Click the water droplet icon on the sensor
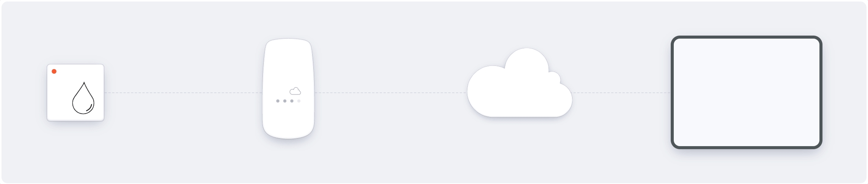The height and width of the screenshot is (184, 868). 83,98
